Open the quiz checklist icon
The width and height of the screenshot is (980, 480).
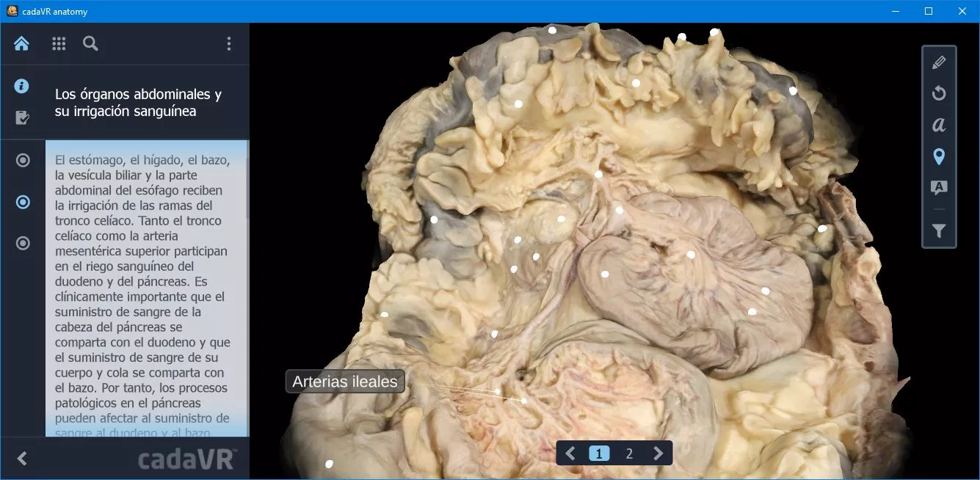click(x=22, y=117)
